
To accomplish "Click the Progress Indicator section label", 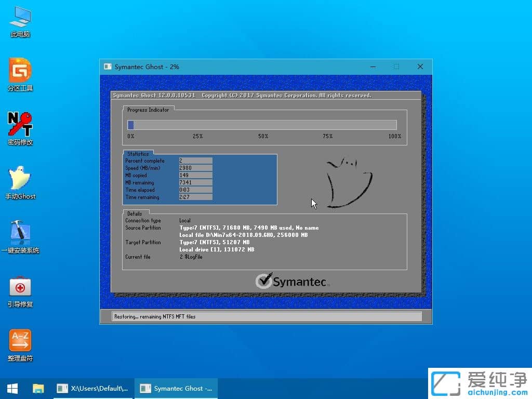I will coord(149,110).
